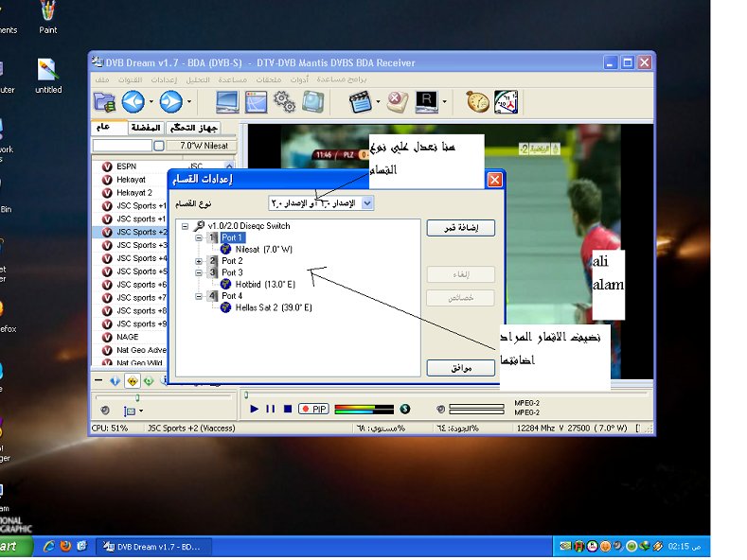This screenshot has height=560, width=747.
Task: Click the blue next channel arrow
Action: click(171, 102)
